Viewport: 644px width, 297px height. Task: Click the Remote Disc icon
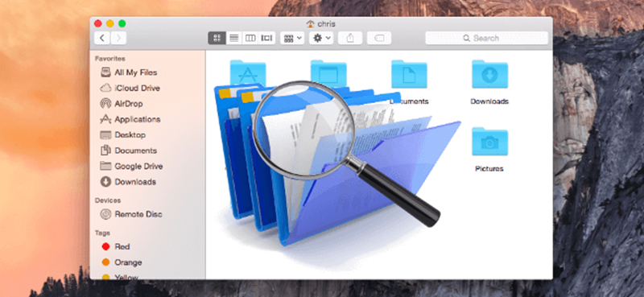[105, 214]
